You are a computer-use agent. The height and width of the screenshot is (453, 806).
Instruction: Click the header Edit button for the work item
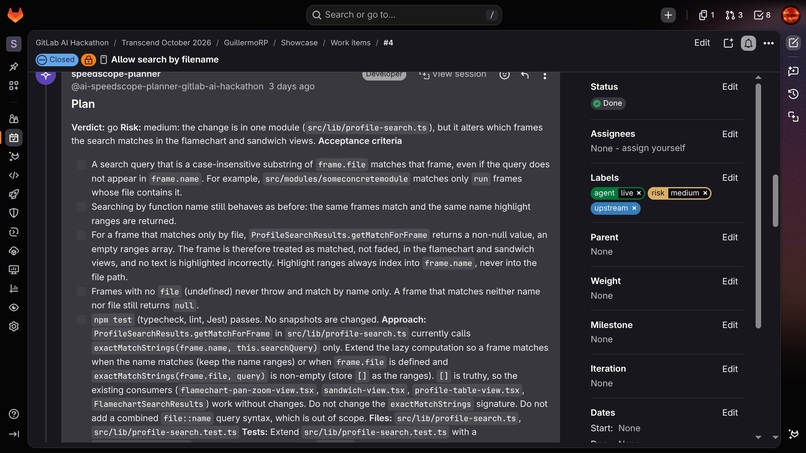[702, 43]
